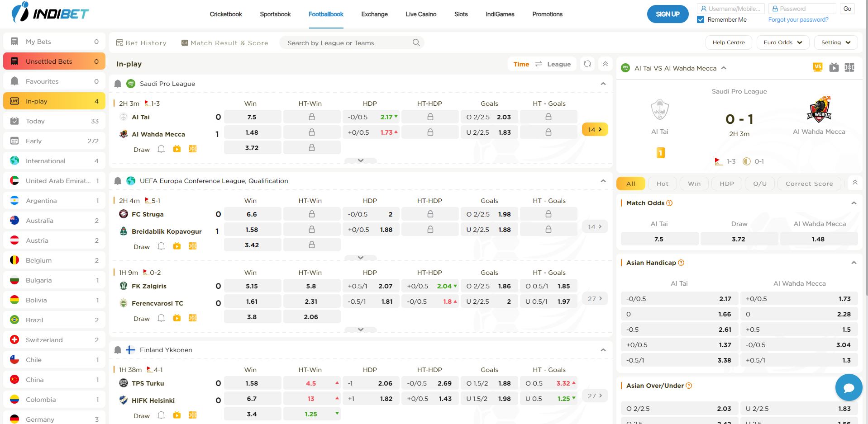This screenshot has height=424, width=868.
Task: Open VS icon in match panel header
Action: [x=818, y=67]
